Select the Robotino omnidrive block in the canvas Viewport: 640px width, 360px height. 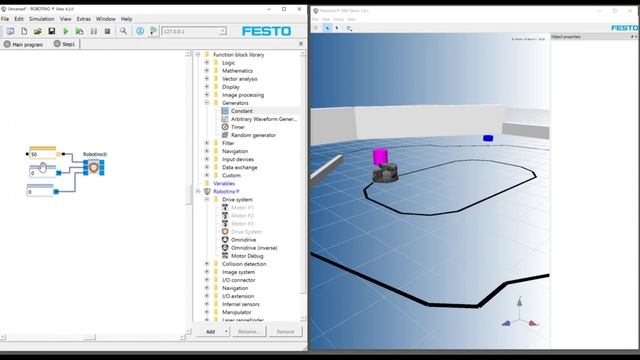coord(94,167)
